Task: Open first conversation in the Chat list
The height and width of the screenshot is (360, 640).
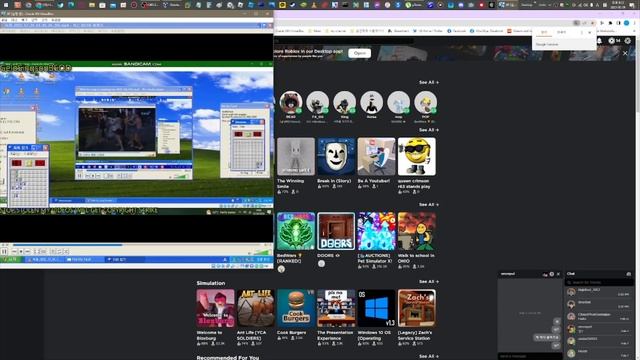Action: [598, 292]
